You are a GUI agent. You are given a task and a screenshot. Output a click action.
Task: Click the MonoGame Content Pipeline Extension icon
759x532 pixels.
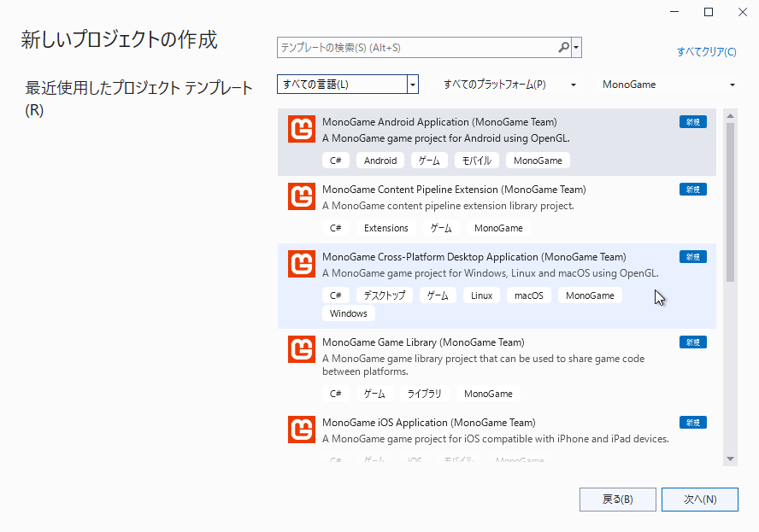click(x=302, y=196)
